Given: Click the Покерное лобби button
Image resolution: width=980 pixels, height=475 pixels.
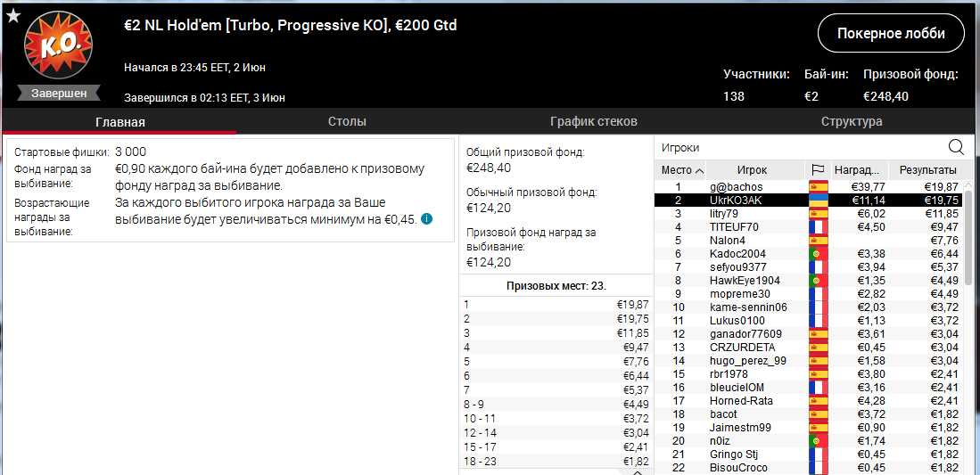Looking at the screenshot, I should pos(891,34).
